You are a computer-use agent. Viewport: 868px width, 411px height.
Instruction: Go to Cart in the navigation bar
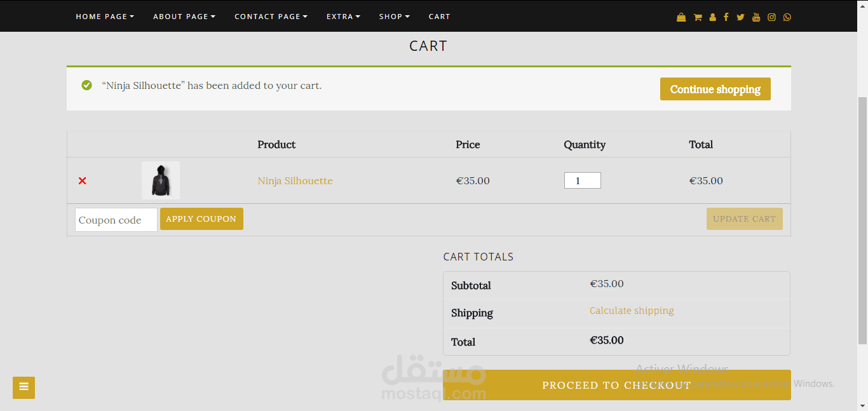[x=439, y=17]
